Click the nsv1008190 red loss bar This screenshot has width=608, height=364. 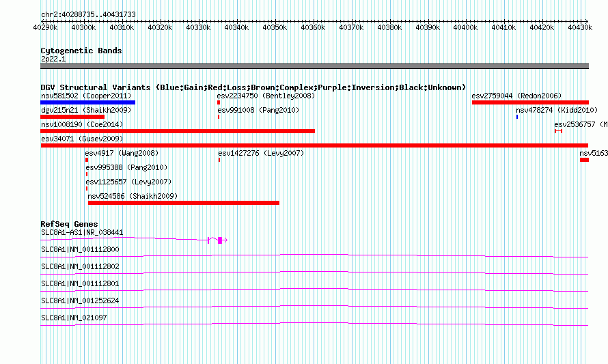click(x=178, y=131)
